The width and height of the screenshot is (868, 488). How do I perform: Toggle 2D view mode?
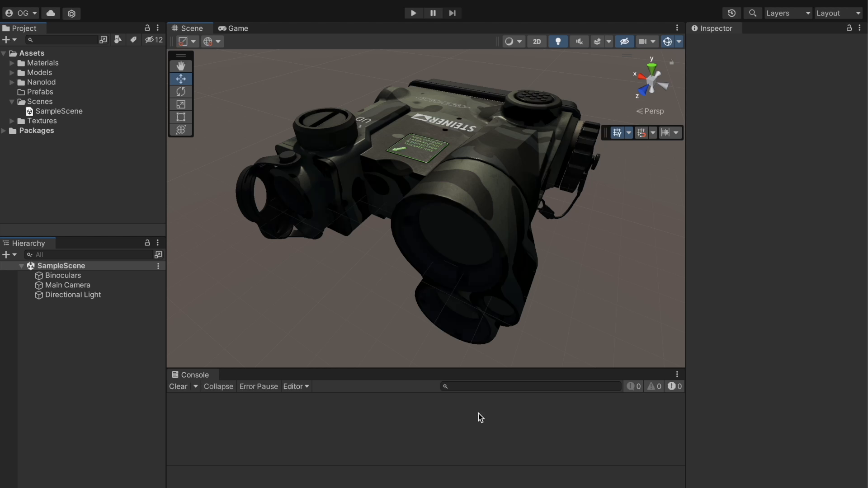click(x=537, y=42)
